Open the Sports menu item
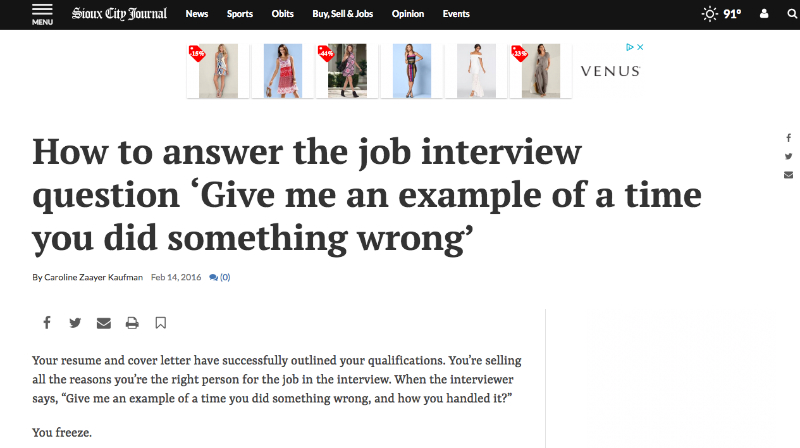 coord(240,14)
